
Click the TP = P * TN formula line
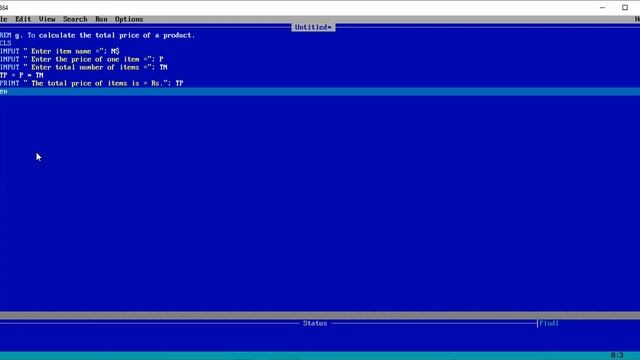22,75
